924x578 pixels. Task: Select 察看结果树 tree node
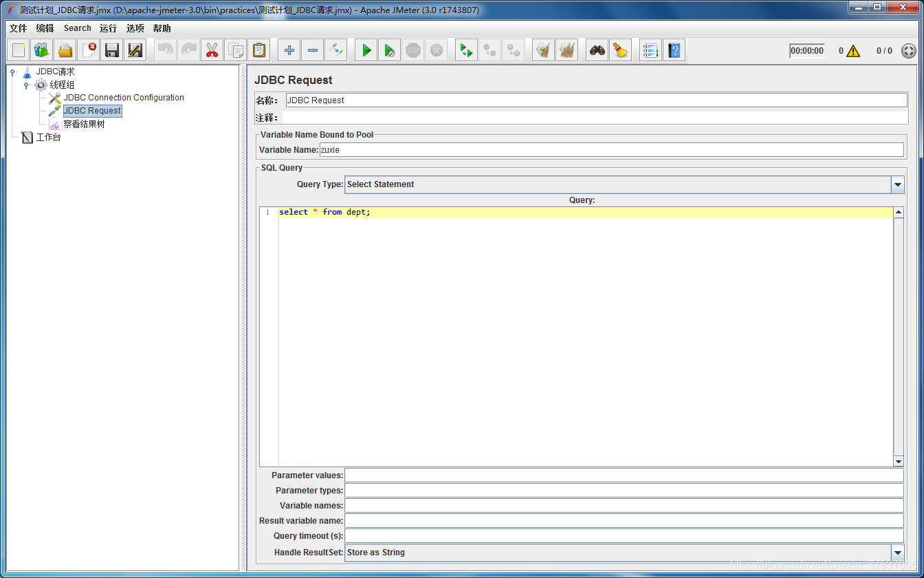[x=84, y=125]
